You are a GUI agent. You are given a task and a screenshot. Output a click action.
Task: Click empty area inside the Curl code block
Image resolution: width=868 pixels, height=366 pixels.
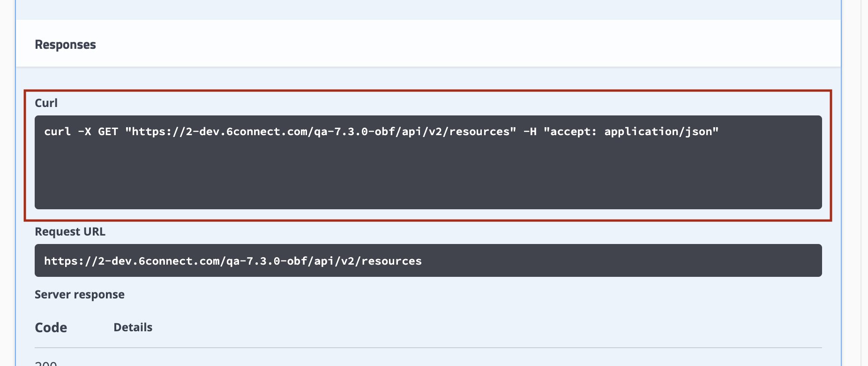click(x=422, y=178)
